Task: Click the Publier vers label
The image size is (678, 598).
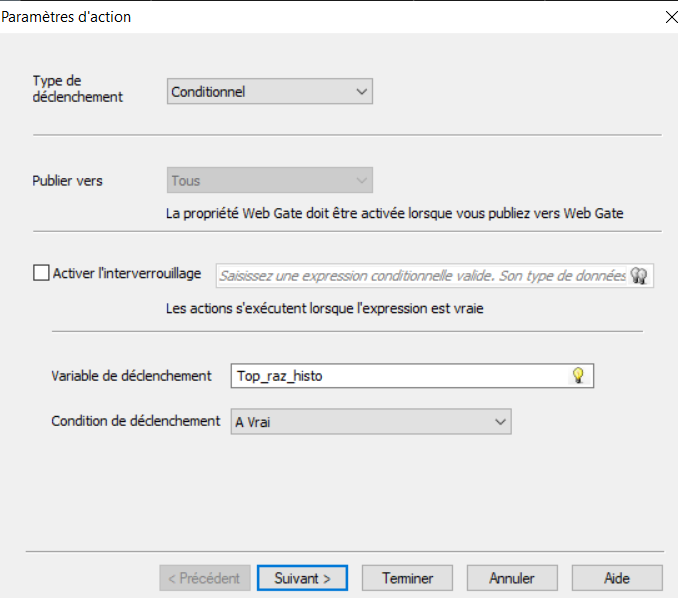Action: (x=68, y=181)
